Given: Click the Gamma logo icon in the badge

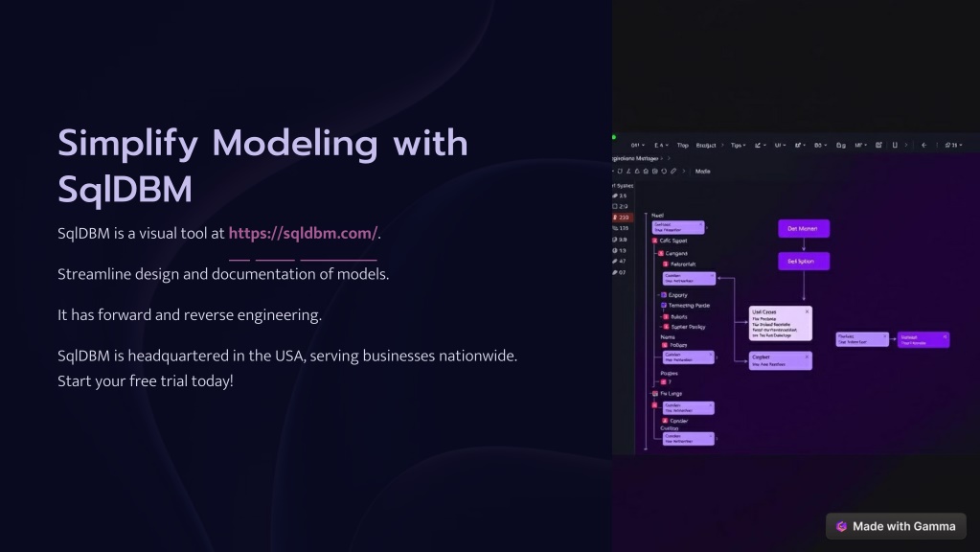Looking at the screenshot, I should tap(841, 526).
